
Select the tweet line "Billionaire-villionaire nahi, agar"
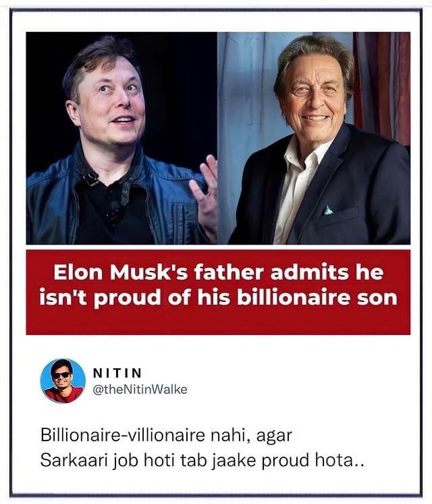pos(161,434)
